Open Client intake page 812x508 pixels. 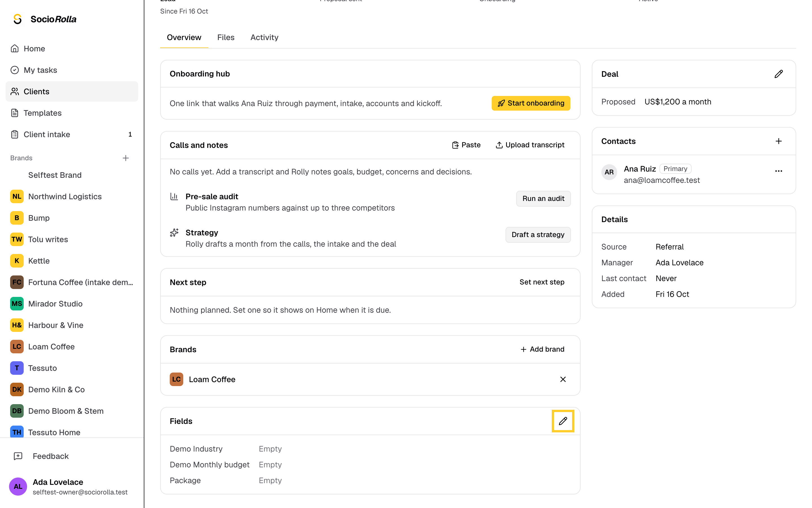tap(72, 134)
